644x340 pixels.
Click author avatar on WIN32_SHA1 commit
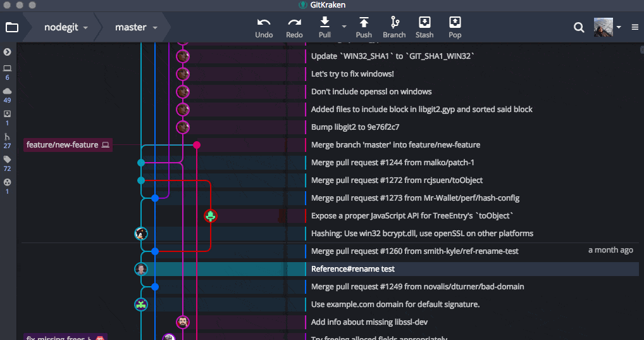pyautogui.click(x=183, y=56)
